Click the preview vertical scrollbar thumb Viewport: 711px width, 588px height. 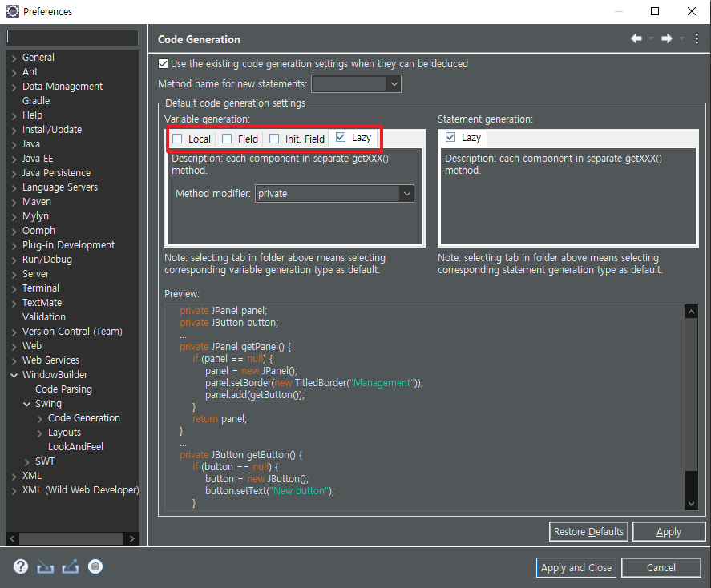691,394
